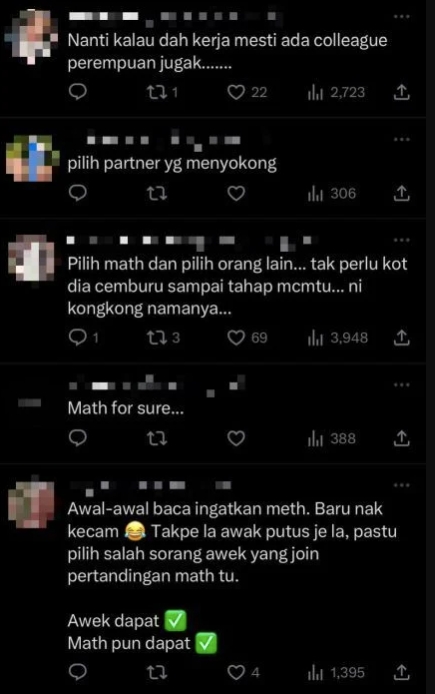Viewport: 435px width, 694px height.
Task: Retweet 'pilih partner yg menyokong' tweet
Action: (157, 193)
